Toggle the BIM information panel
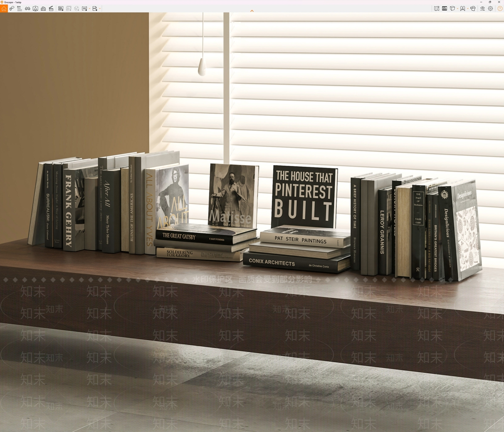 20,9
